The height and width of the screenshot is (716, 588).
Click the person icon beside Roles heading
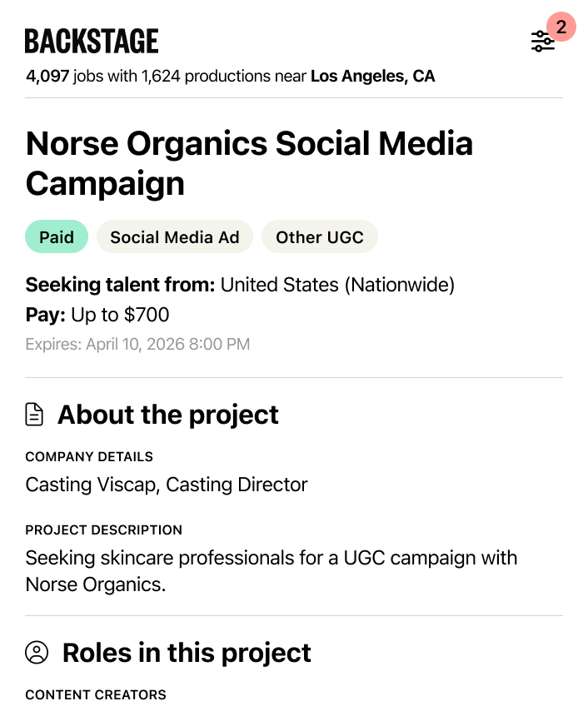[x=37, y=653]
